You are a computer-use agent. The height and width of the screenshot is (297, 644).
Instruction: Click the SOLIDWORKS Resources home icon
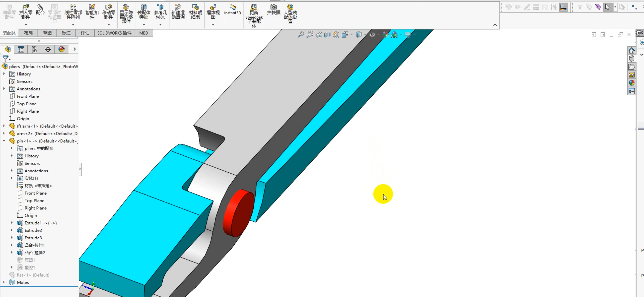pos(632,51)
